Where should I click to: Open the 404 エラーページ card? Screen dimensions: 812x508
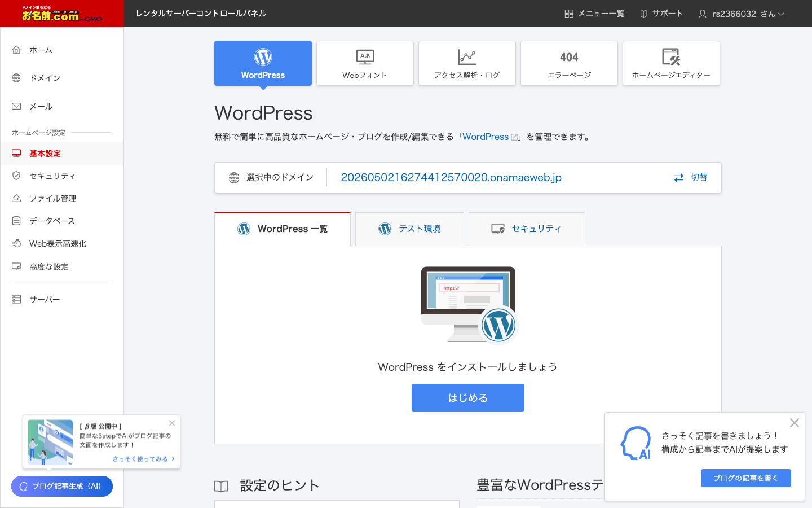point(569,63)
